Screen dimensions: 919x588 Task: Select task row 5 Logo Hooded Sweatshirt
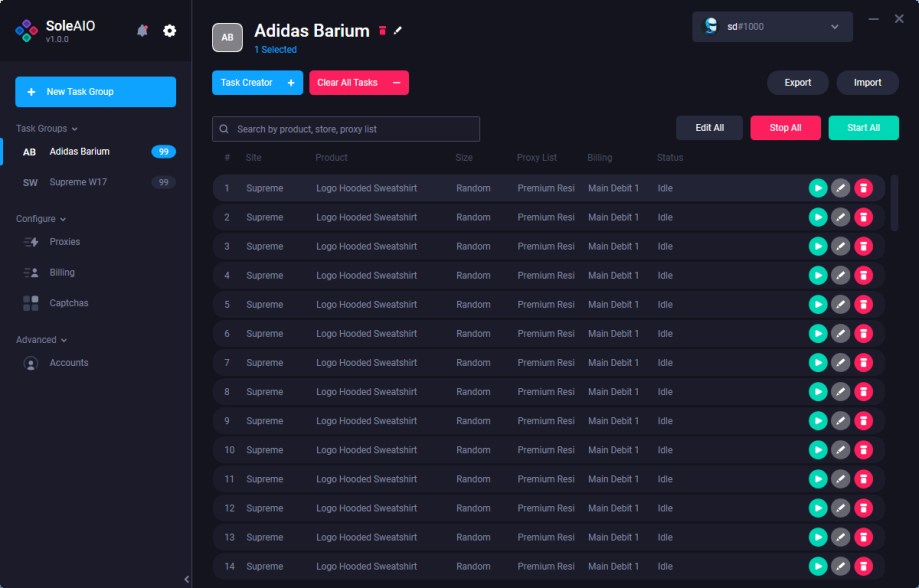[x=549, y=304]
